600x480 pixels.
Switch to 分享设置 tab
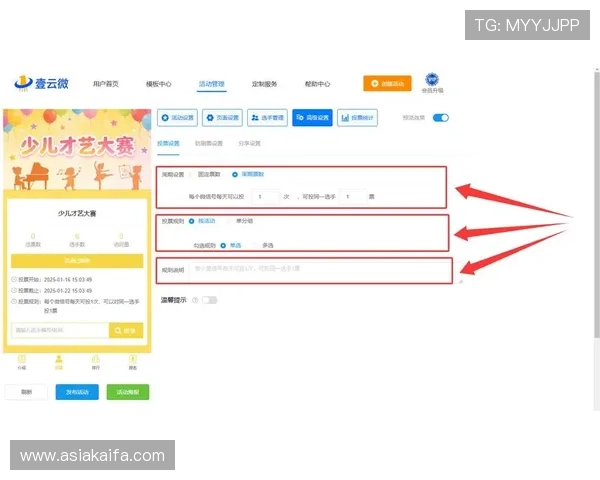[x=249, y=144]
